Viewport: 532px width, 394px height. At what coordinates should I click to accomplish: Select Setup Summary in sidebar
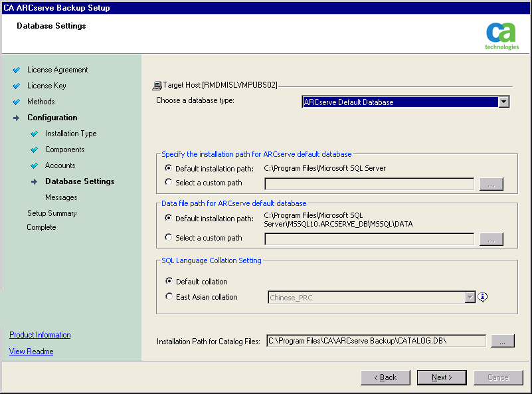pos(52,213)
